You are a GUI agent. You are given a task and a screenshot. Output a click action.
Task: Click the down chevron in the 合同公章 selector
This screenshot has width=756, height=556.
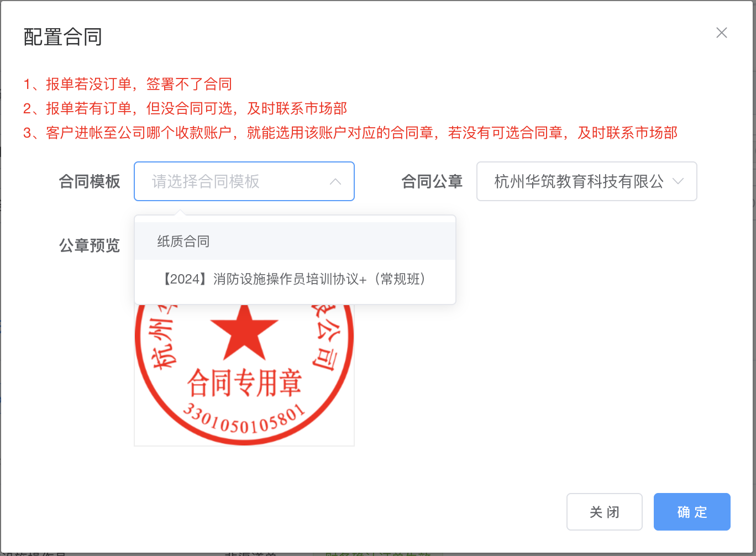coord(678,181)
